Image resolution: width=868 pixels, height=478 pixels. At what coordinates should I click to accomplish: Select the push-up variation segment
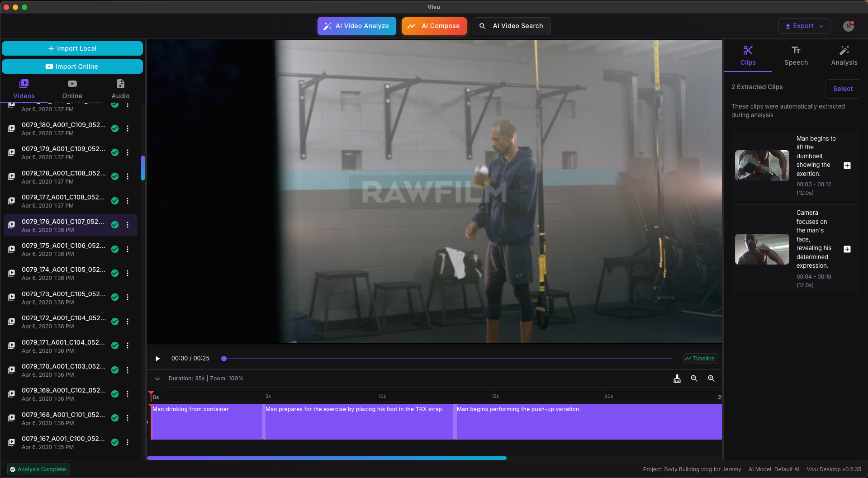(589, 421)
